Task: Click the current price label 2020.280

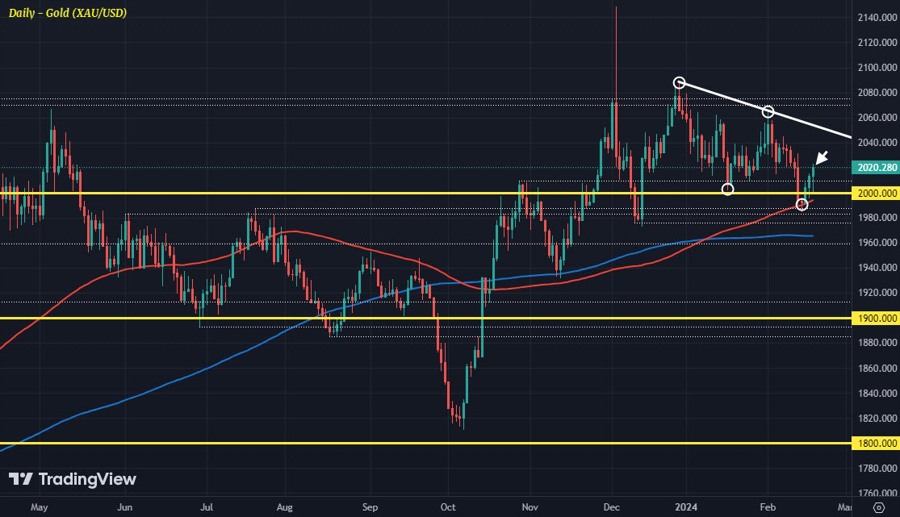Action: pos(876,168)
